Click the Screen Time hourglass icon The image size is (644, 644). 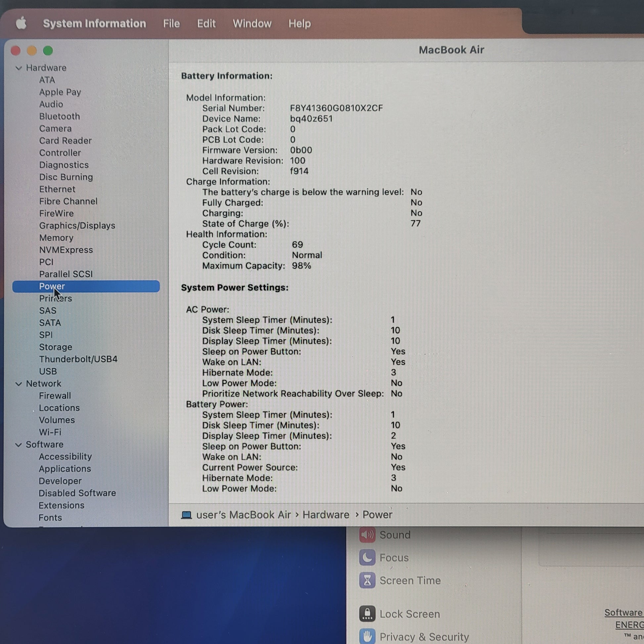(x=367, y=580)
